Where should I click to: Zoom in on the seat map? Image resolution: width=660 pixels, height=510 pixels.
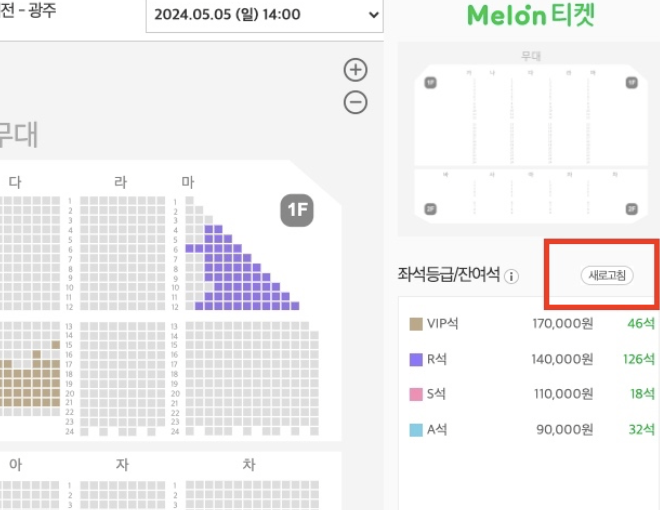click(355, 70)
